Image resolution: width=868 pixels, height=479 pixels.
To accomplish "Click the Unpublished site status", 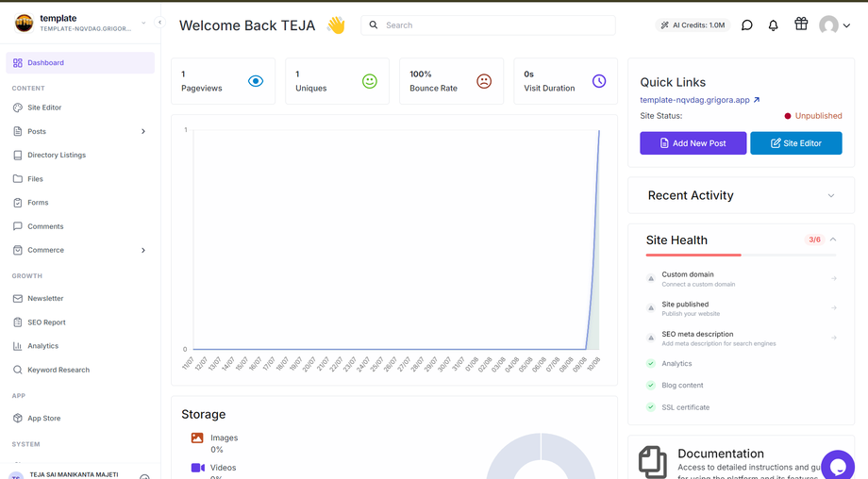I will (813, 116).
